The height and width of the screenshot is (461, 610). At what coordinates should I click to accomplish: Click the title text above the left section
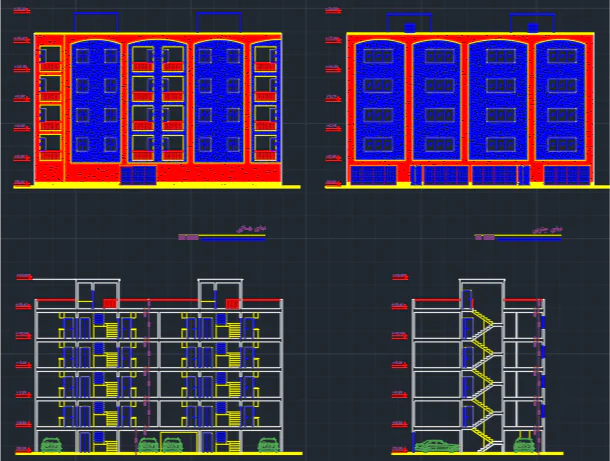(240, 229)
